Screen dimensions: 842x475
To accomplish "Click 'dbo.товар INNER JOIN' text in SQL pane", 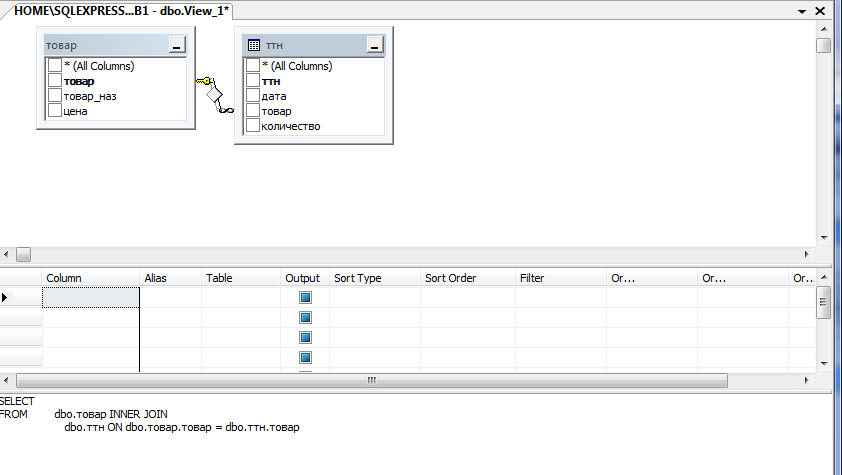I will (x=111, y=414).
